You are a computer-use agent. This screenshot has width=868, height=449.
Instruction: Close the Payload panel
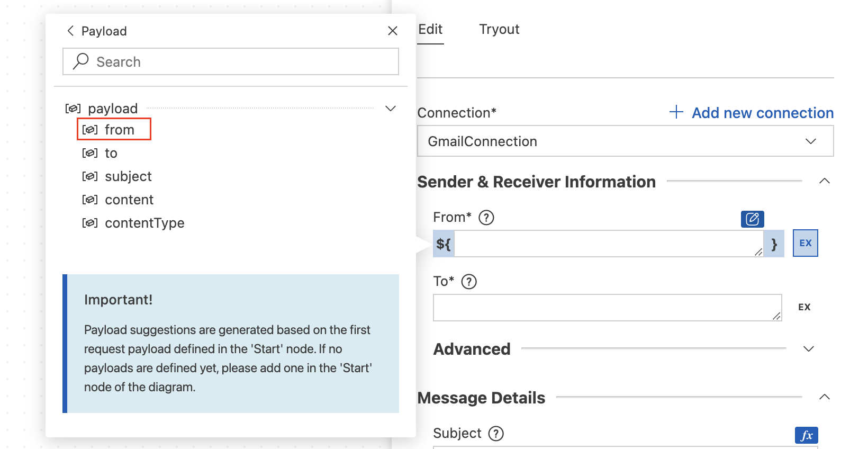tap(393, 31)
